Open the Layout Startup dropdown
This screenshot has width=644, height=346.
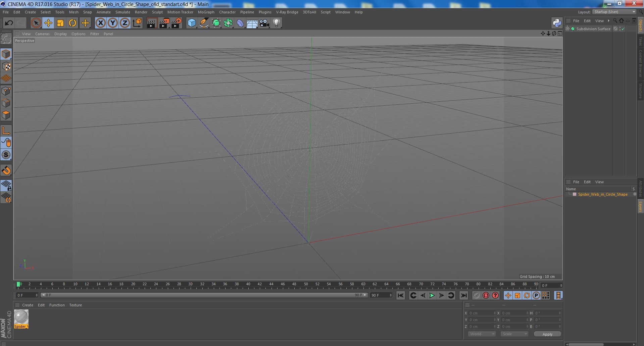614,12
